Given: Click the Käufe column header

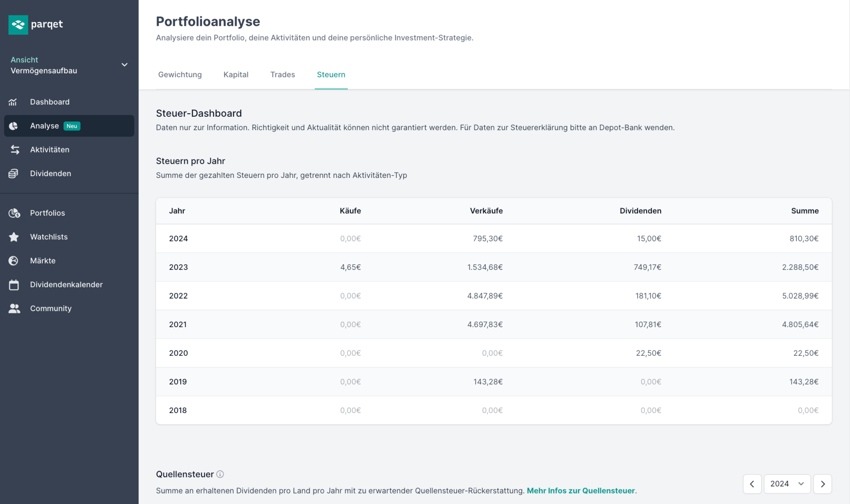Looking at the screenshot, I should (350, 211).
